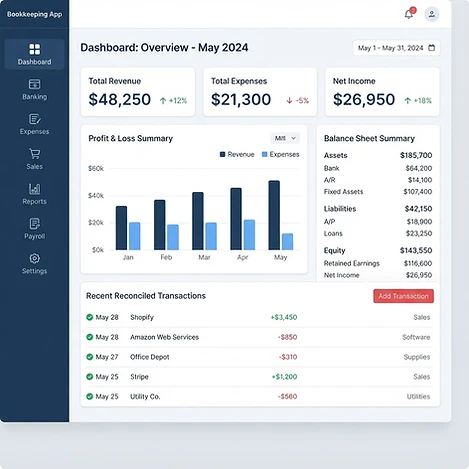Click the Shopify reconciled check icon
469x469 pixels.
click(90, 317)
